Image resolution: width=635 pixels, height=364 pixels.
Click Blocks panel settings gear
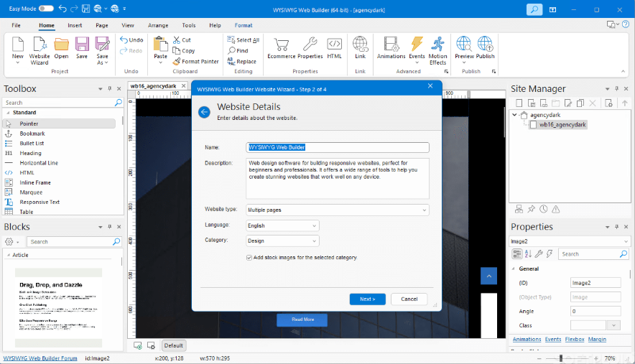click(9, 242)
